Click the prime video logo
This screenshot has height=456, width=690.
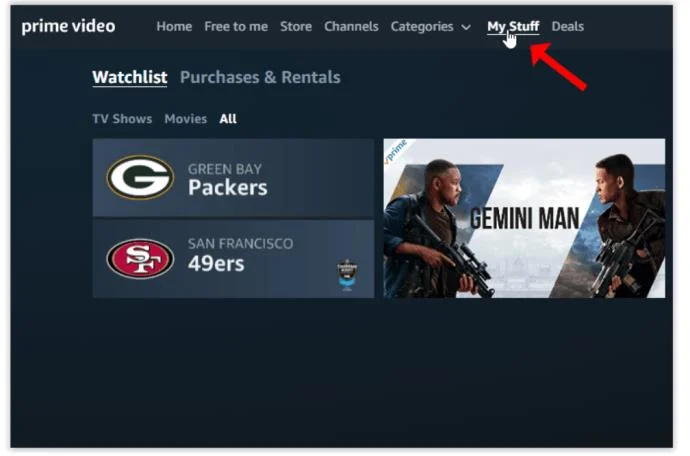pyautogui.click(x=68, y=26)
